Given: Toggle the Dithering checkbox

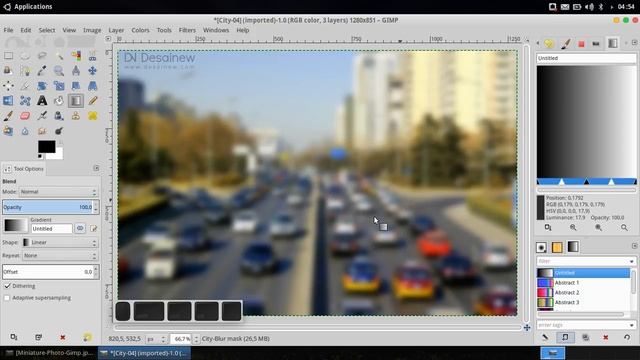Looking at the screenshot, I should (7, 286).
